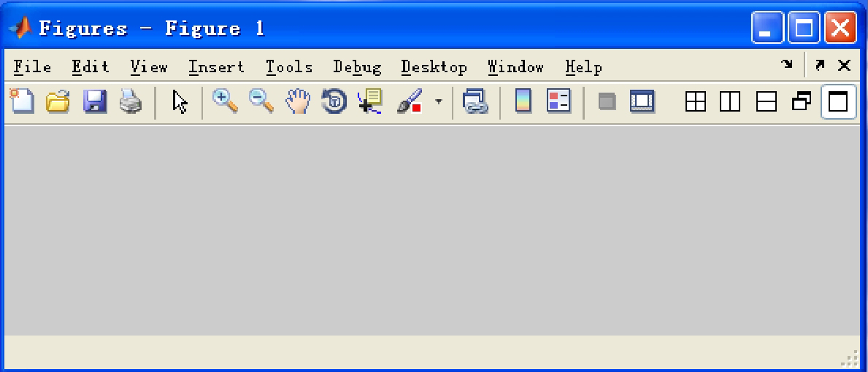
Task: Maximize the Figures window
Action: click(804, 27)
